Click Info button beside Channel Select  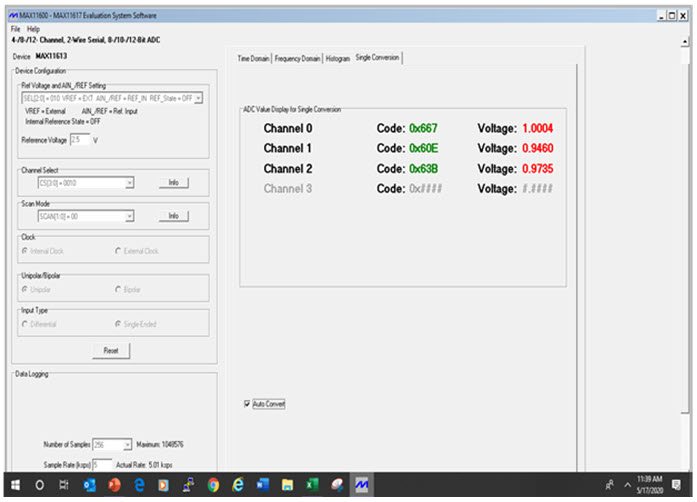(174, 182)
